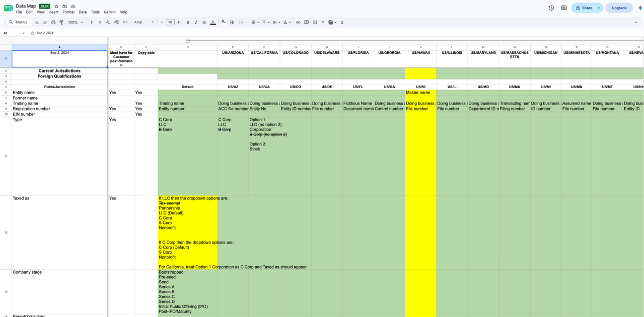Hide the menus with collapse chevron

pos(636,22)
